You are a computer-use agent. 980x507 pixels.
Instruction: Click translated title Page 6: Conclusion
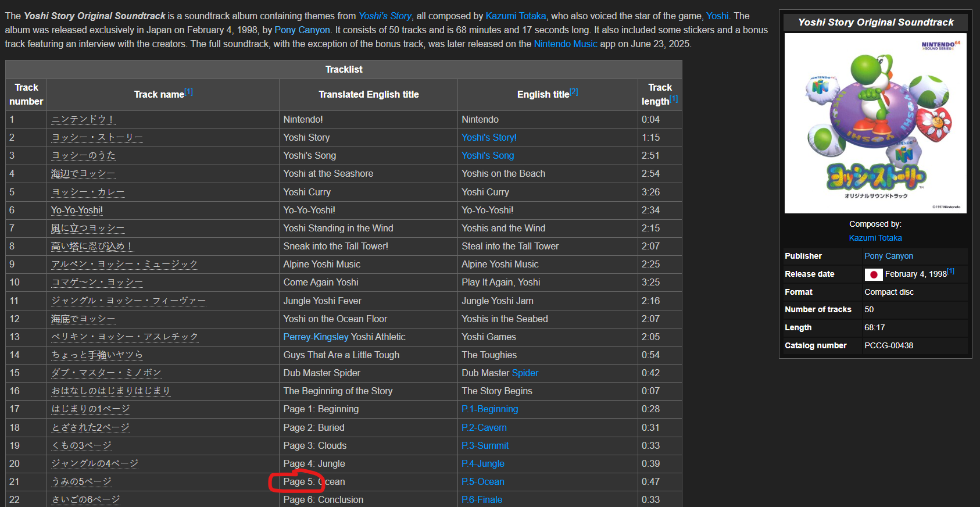323,499
